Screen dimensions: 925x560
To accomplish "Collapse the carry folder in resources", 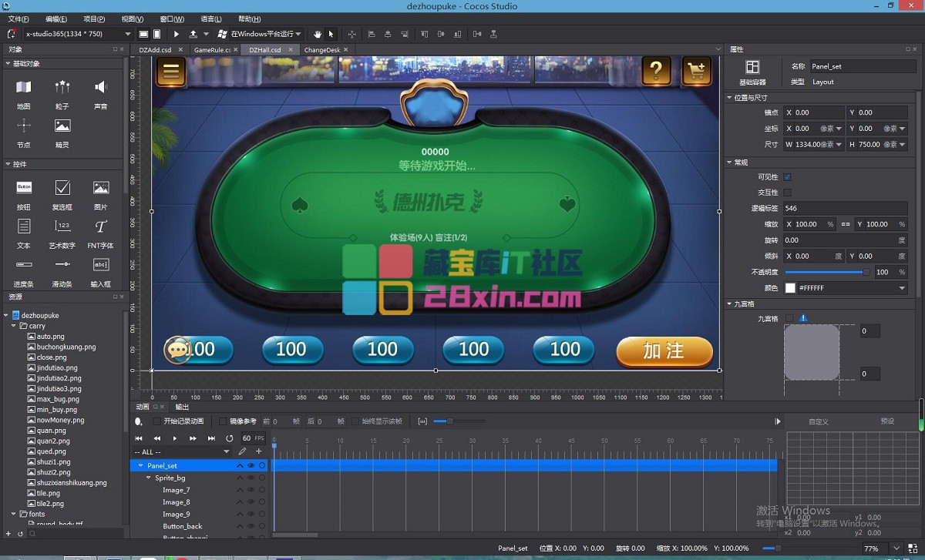I will click(14, 327).
